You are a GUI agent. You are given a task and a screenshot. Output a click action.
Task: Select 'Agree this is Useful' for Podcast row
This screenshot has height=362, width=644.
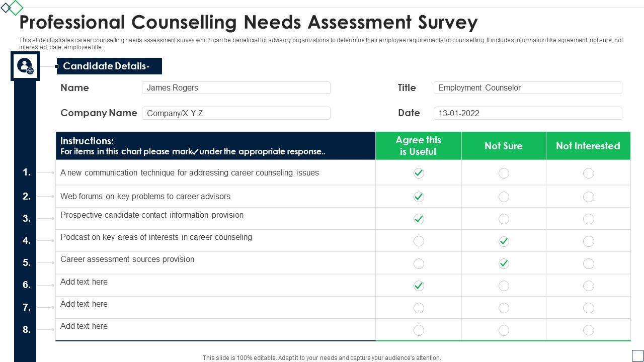pos(419,241)
